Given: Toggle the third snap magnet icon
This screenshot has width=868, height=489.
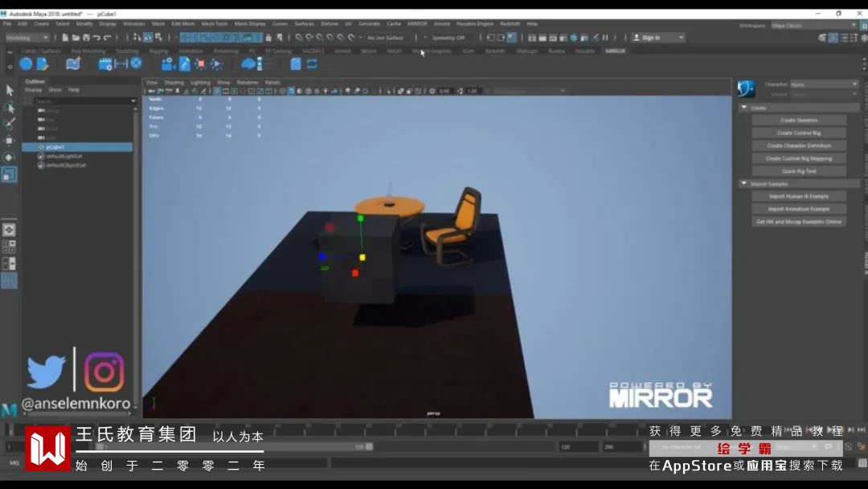Looking at the screenshot, I should [320, 38].
